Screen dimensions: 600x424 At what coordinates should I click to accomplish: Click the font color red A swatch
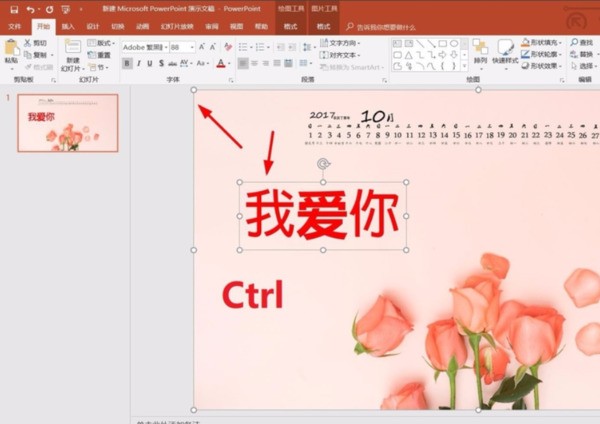tap(220, 63)
